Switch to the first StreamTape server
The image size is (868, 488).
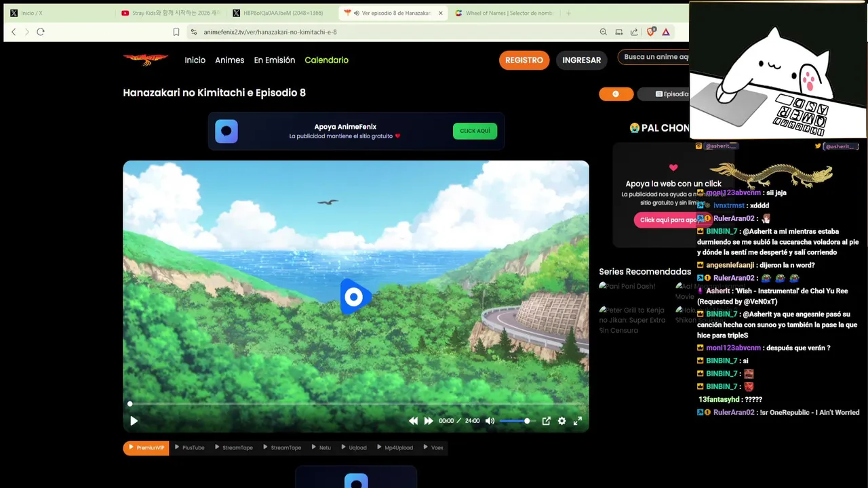pos(233,448)
